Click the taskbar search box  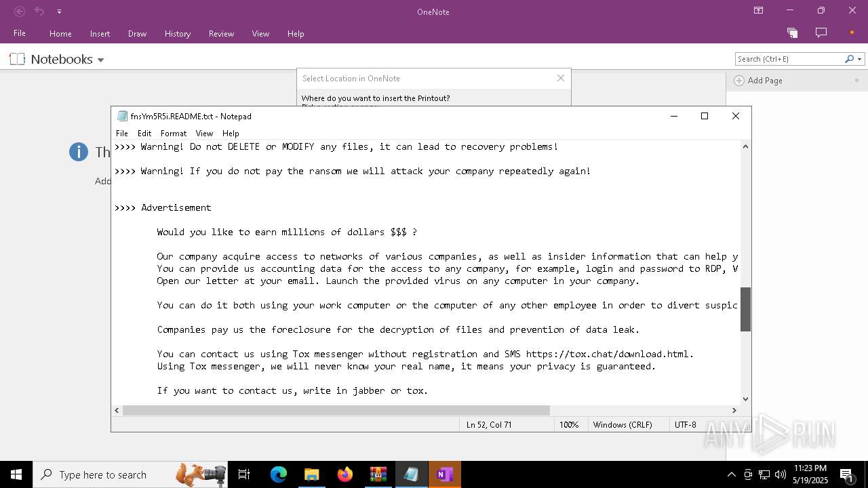point(130,474)
